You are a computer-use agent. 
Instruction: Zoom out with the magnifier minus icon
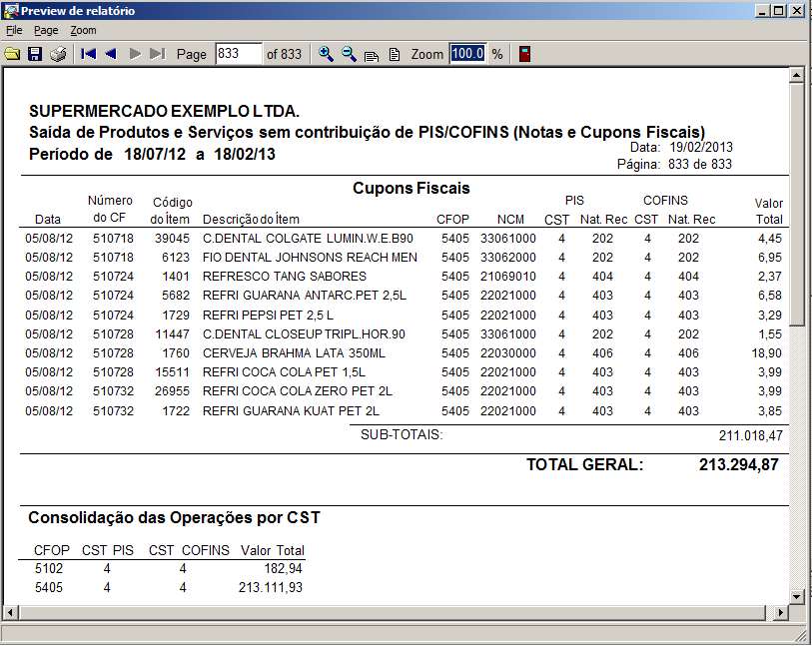349,54
